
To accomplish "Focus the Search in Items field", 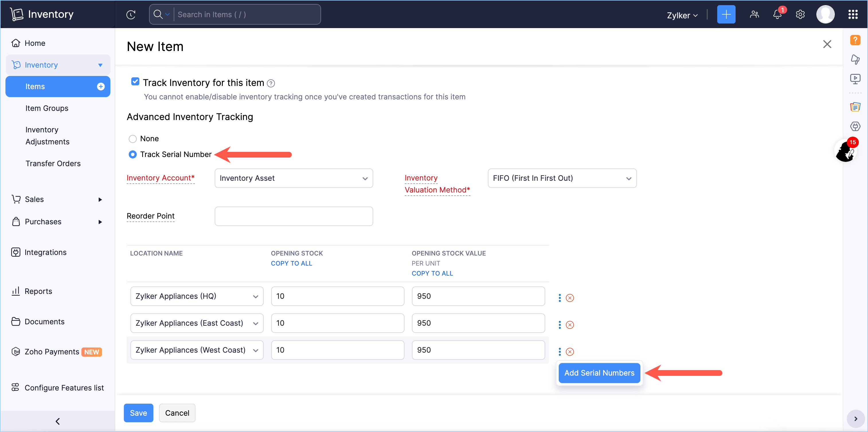I will (x=247, y=15).
